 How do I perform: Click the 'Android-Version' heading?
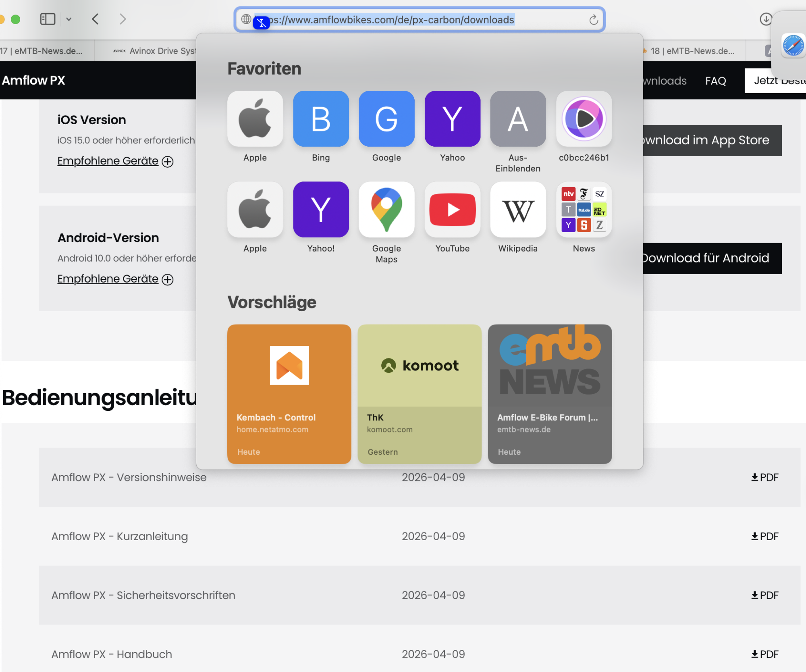click(108, 238)
